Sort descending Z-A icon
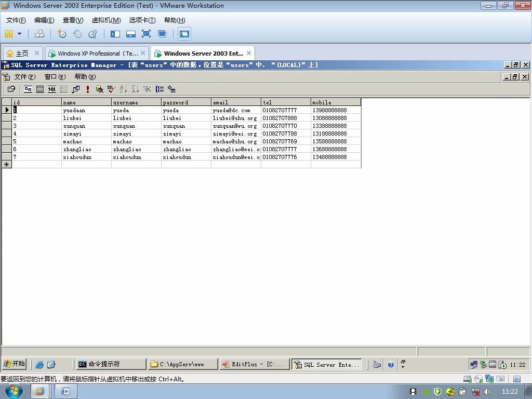 point(136,89)
